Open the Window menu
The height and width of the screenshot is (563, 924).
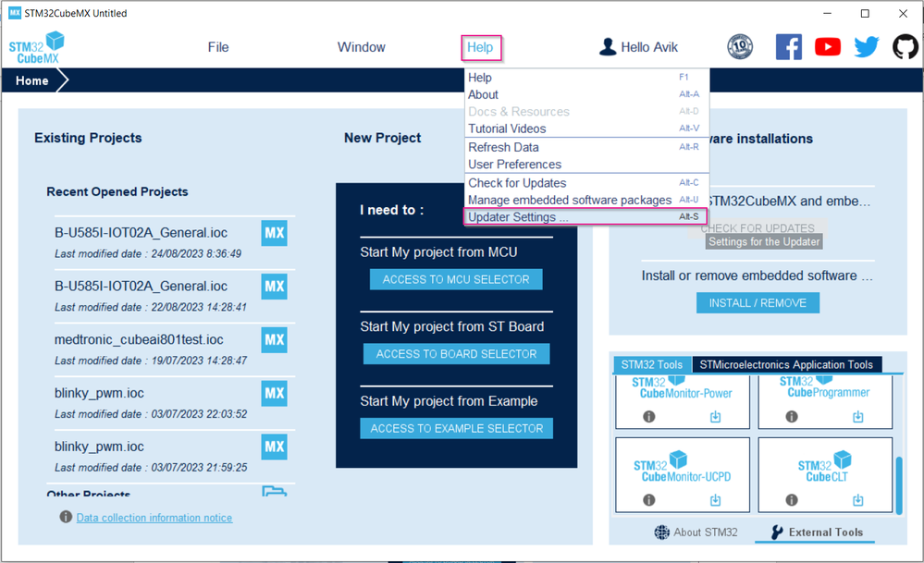coord(362,47)
